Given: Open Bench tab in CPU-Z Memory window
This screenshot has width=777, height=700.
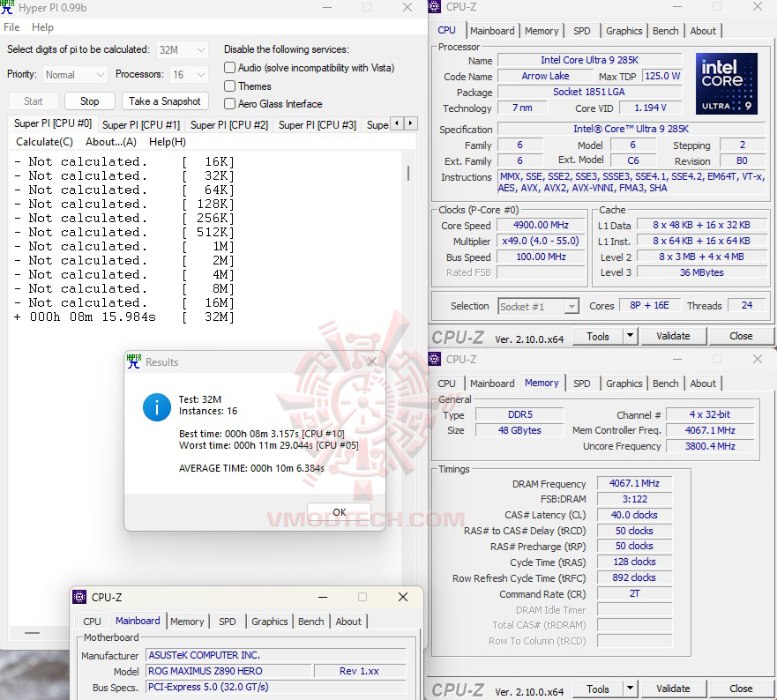Looking at the screenshot, I should 665,384.
